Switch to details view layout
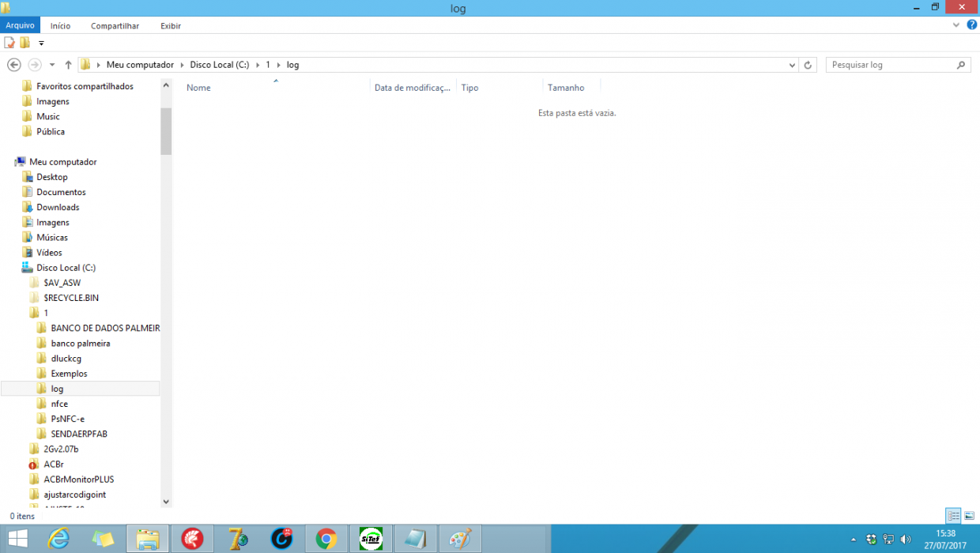Image resolution: width=980 pixels, height=553 pixels. pyautogui.click(x=954, y=516)
